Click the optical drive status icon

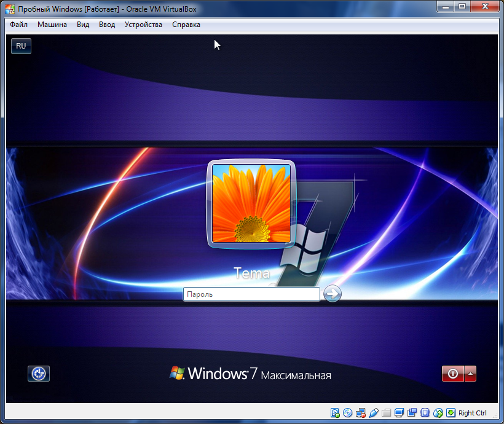[347, 413]
